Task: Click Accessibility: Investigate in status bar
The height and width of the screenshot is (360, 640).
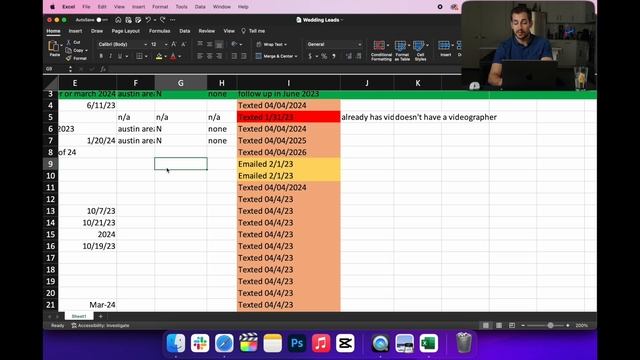Action: pos(100,326)
